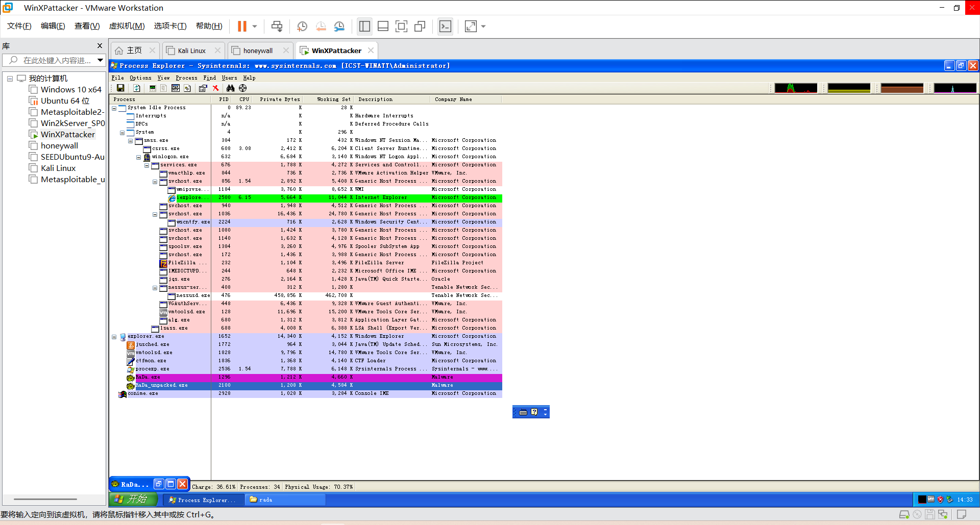
Task: Sort by the Company Name column header
Action: click(466, 99)
